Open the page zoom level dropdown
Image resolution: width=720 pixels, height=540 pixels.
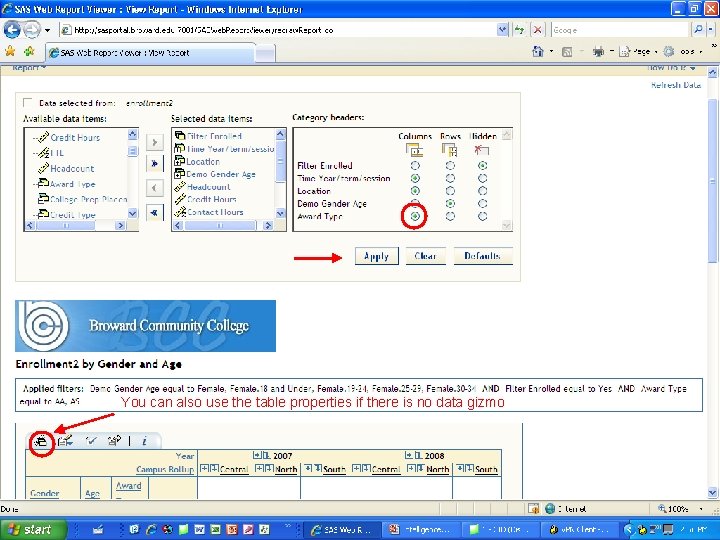[x=701, y=509]
